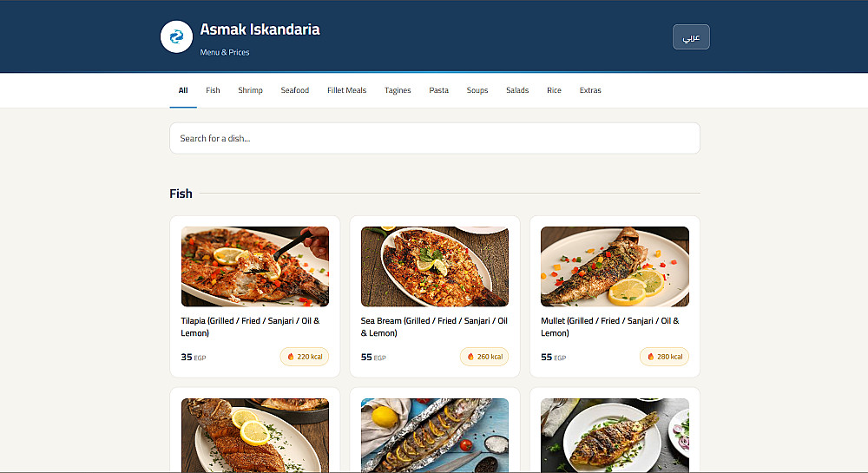Open the Tilapia dish photo
Screen dimensions: 868x473
(255, 266)
